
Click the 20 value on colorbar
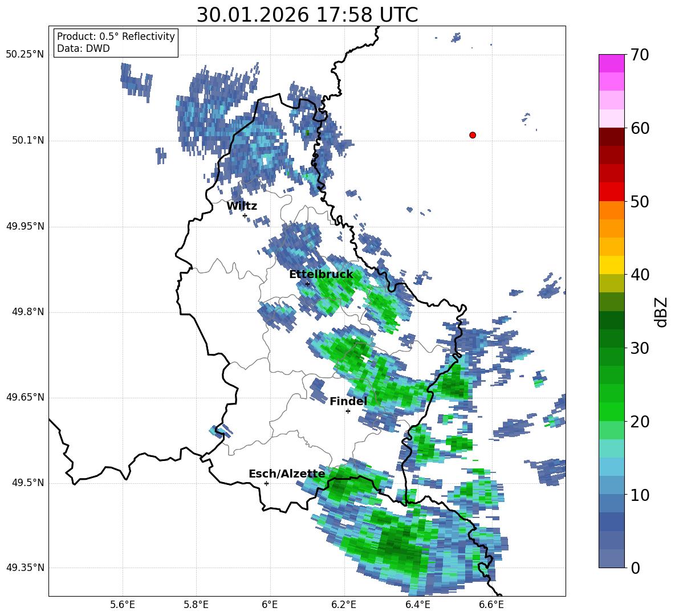[640, 422]
